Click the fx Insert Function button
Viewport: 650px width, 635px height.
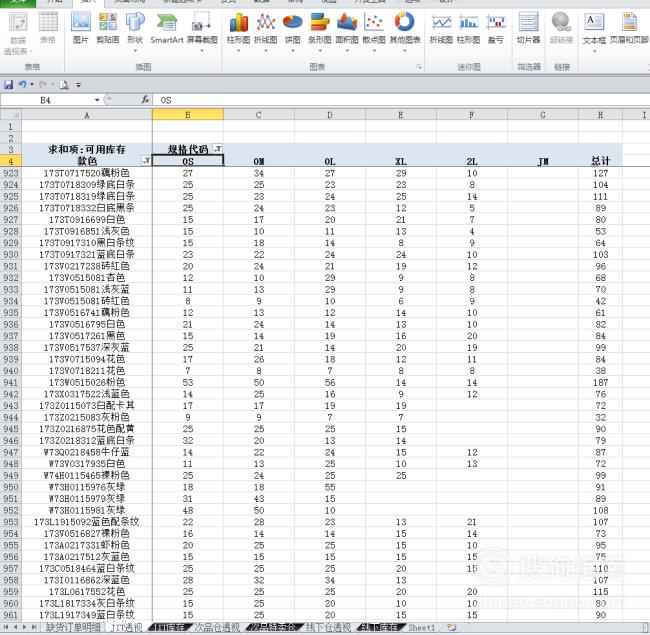[145, 100]
